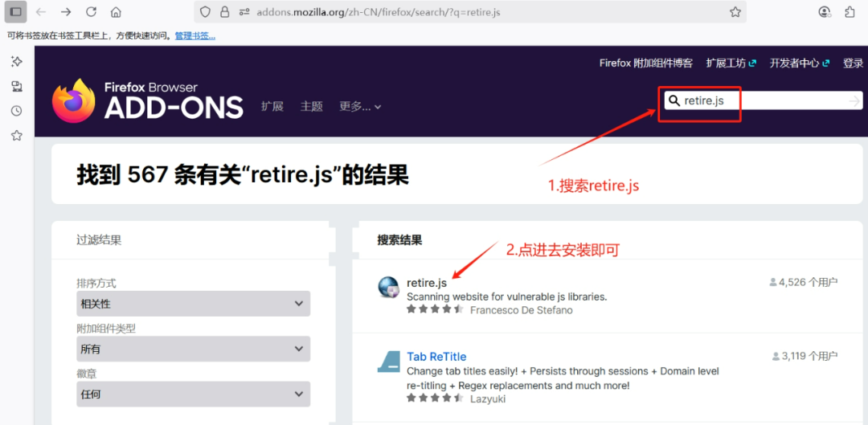Open the retire.js add-on title
Screen dimensions: 868x425
[426, 284]
